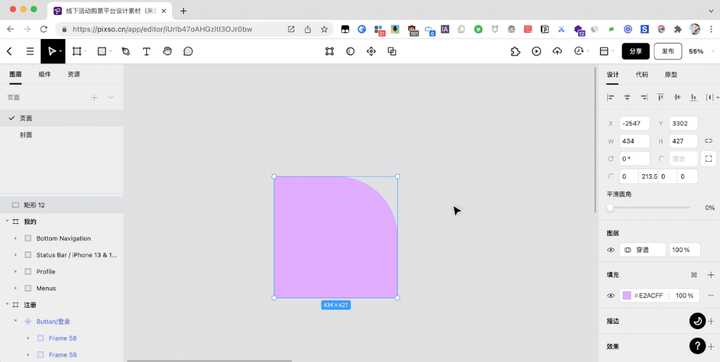Screen dimensions: 720x362
Task: Open the blend mode dropdown
Action: [642, 250]
